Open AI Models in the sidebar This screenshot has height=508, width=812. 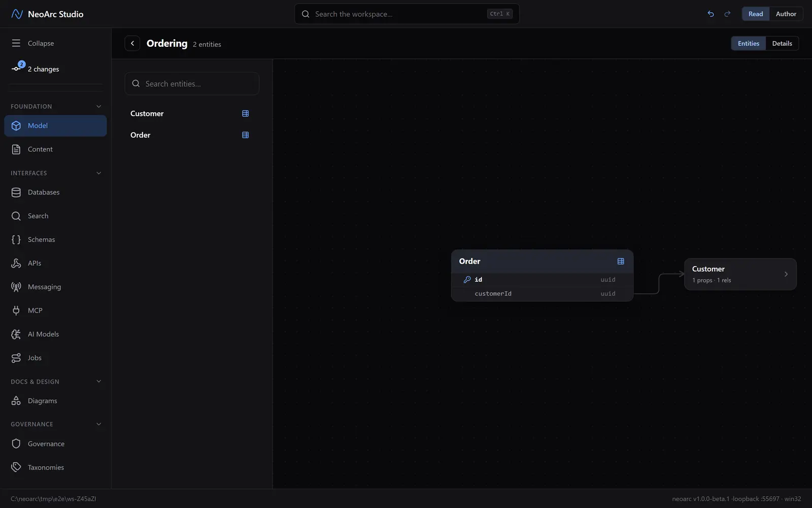coord(55,334)
